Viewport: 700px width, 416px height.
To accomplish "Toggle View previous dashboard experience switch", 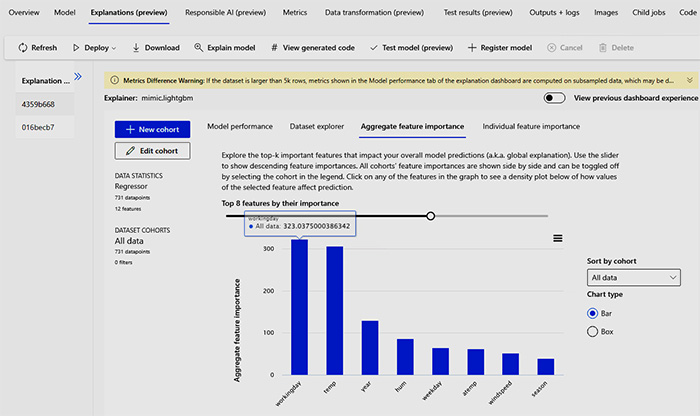I will [554, 98].
